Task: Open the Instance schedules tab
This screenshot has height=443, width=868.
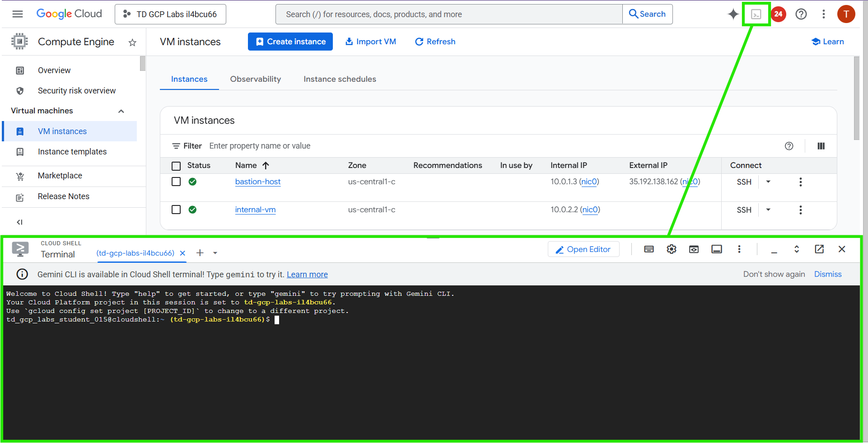Action: (x=340, y=79)
